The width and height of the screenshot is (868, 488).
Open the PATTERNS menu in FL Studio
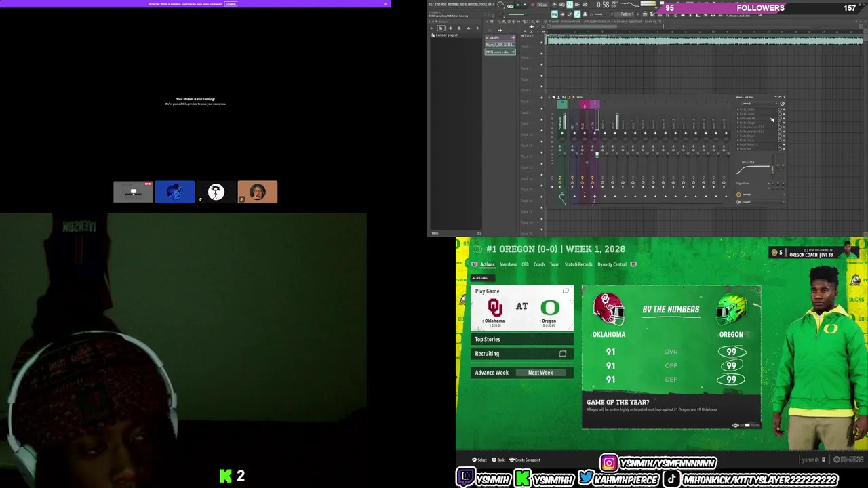(454, 4)
